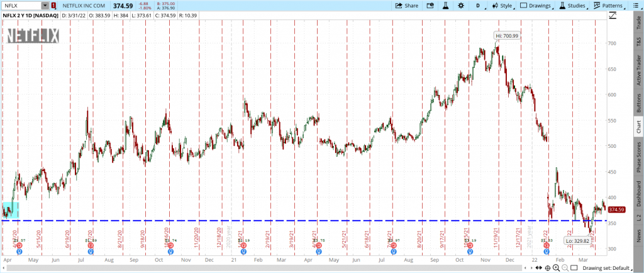The height and width of the screenshot is (273, 644).
Task: Open the Share menu
Action: tap(407, 6)
